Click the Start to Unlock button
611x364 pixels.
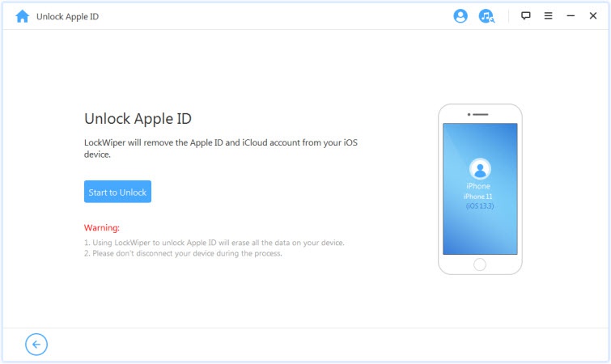(x=117, y=192)
